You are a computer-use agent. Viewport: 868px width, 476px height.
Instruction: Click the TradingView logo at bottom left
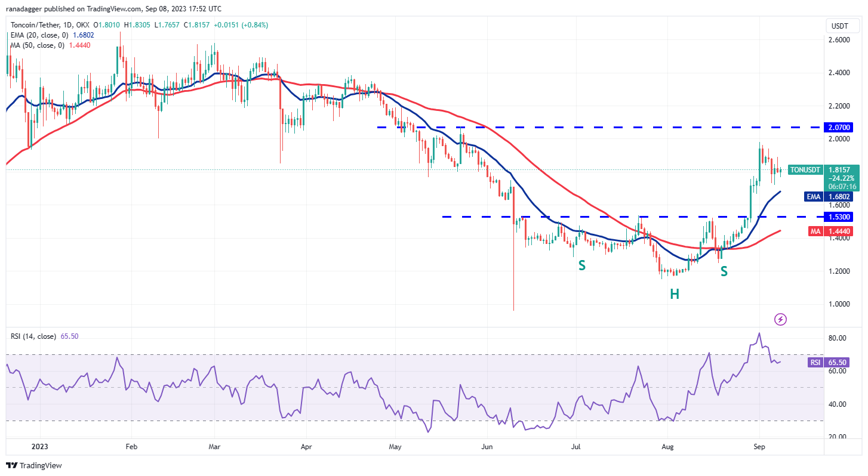coord(34,465)
